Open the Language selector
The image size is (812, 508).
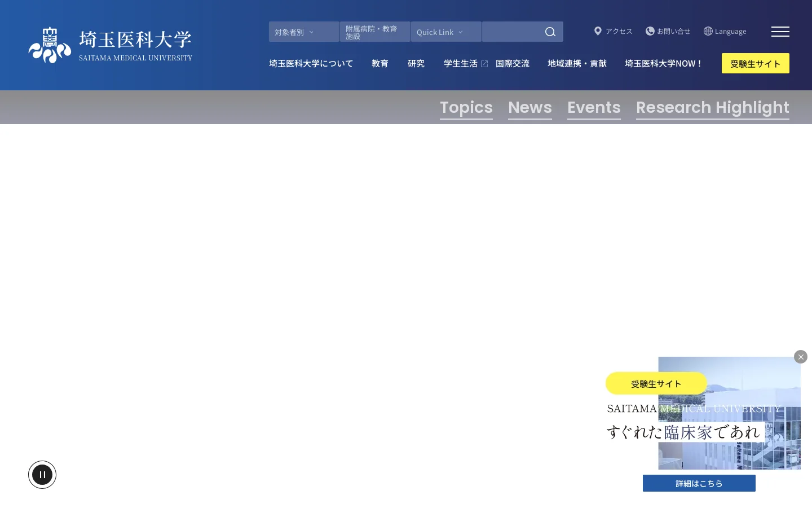click(725, 31)
